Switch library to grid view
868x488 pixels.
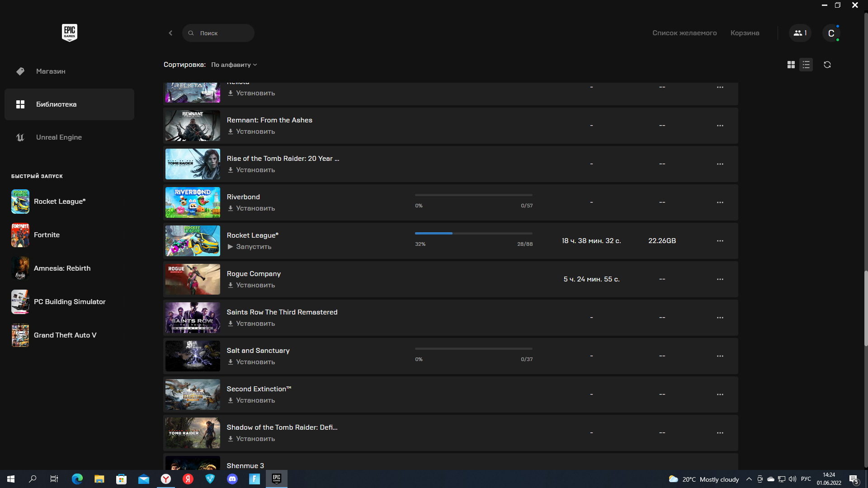(x=791, y=65)
